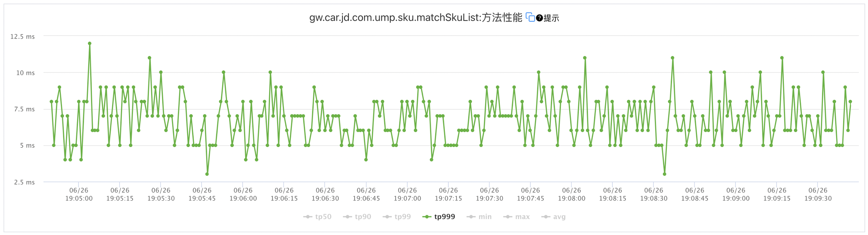Click the black question mark help icon
The width and height of the screenshot is (868, 235).
(539, 18)
